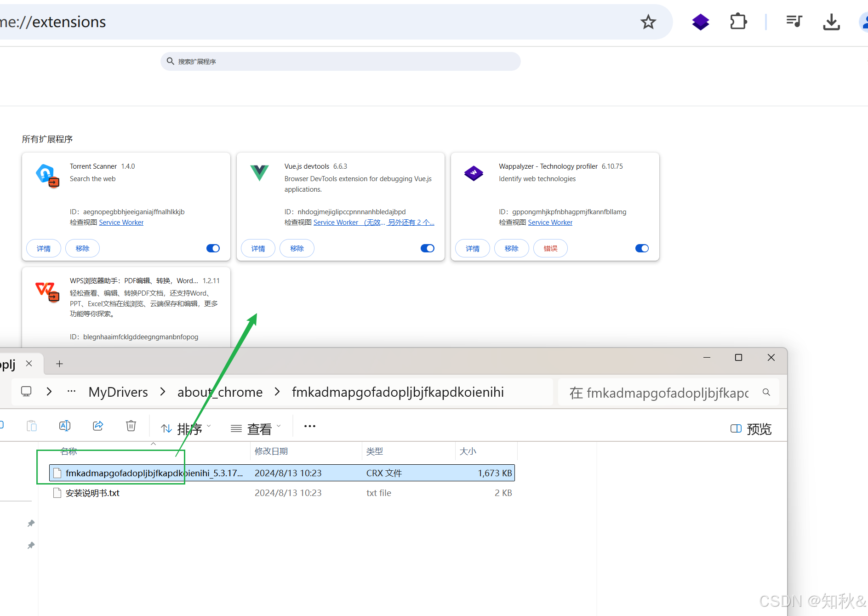This screenshot has height=616, width=868.
Task: Open Vue.js devtools Service Worker link
Action: pyautogui.click(x=349, y=222)
